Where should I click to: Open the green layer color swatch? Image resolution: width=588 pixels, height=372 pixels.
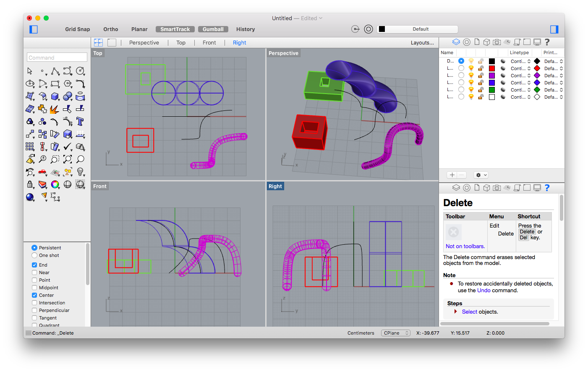pyautogui.click(x=492, y=90)
